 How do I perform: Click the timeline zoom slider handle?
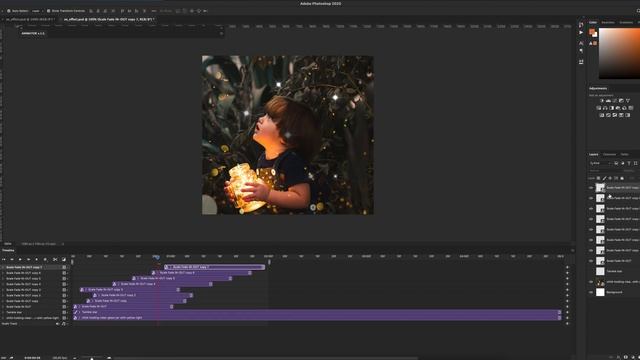click(91, 358)
